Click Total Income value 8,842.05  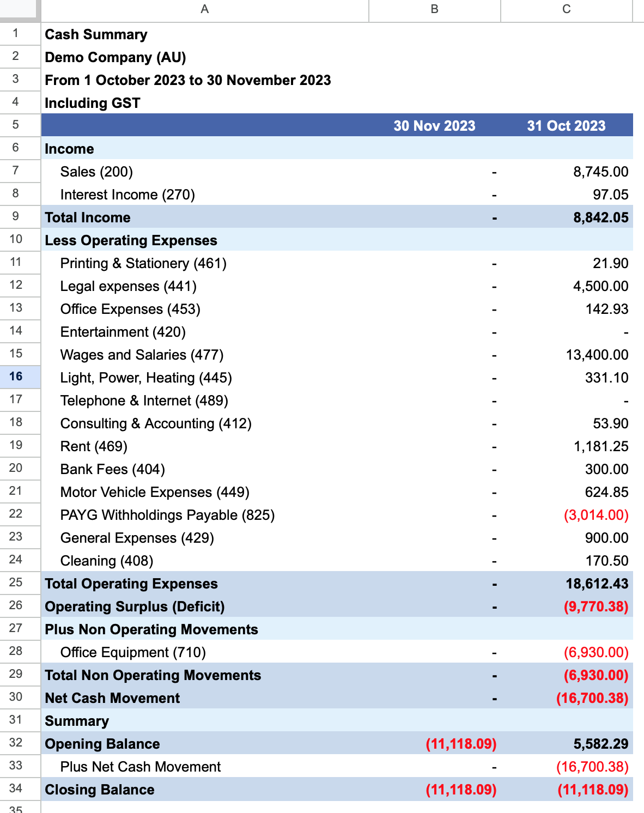pyautogui.click(x=600, y=217)
